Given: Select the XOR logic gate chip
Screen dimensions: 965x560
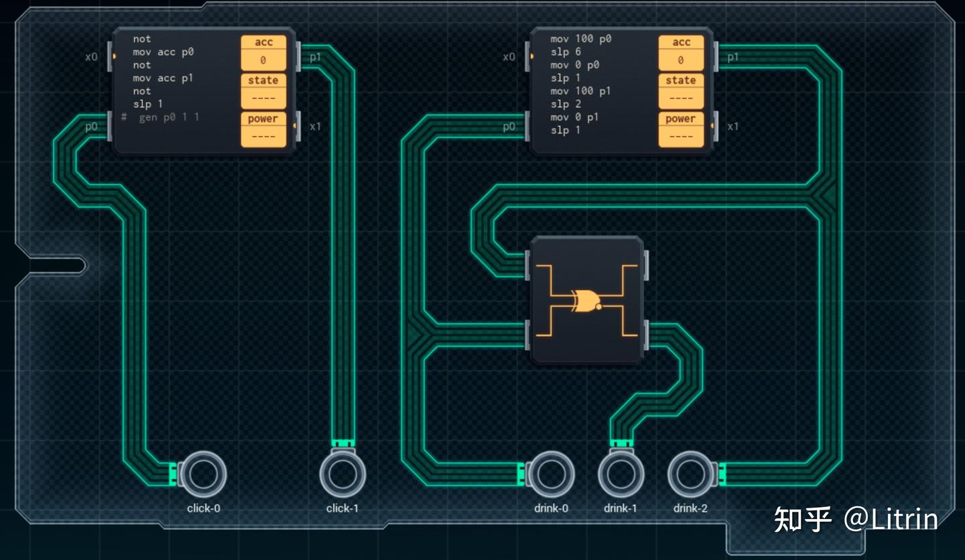Looking at the screenshot, I should click(586, 299).
